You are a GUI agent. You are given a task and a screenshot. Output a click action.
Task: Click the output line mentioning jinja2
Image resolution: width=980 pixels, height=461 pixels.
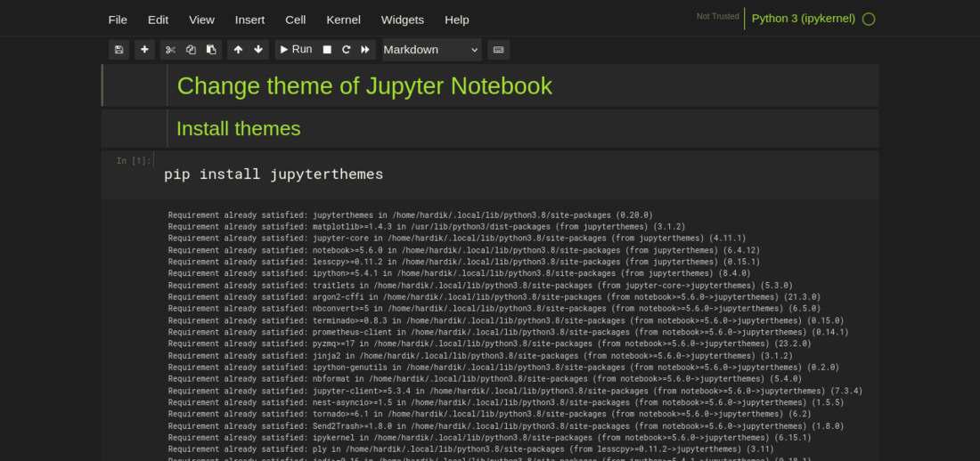pyautogui.click(x=480, y=355)
